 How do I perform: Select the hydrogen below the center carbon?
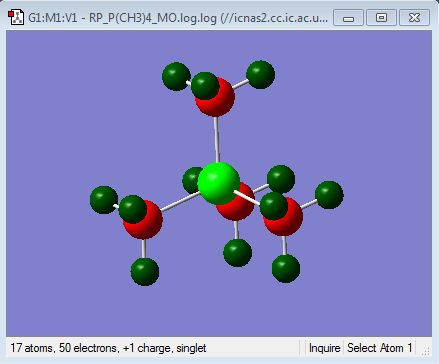[x=237, y=253]
